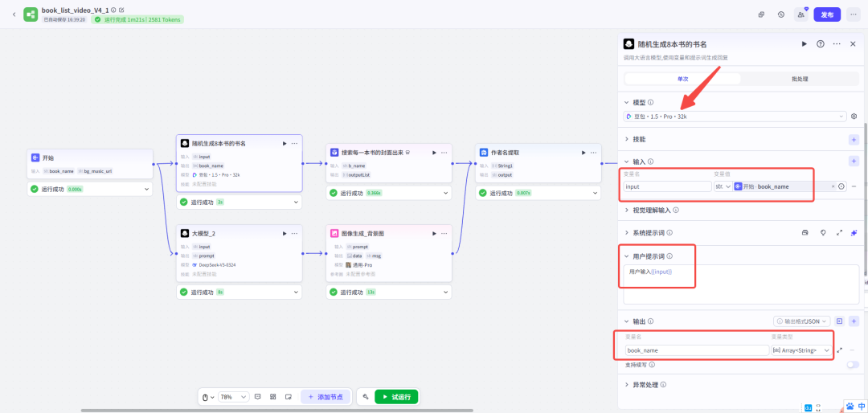The height and width of the screenshot is (413, 868).
Task: Select the 单次 tab
Action: coord(682,79)
